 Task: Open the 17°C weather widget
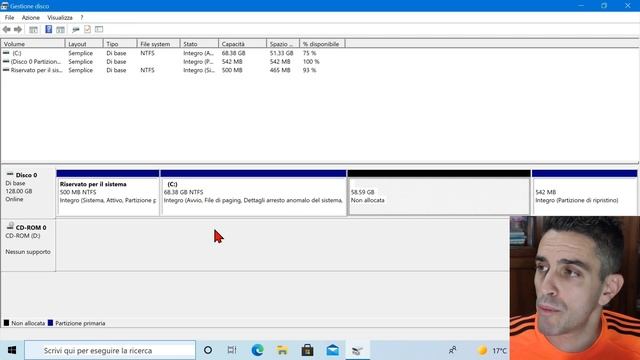493,350
